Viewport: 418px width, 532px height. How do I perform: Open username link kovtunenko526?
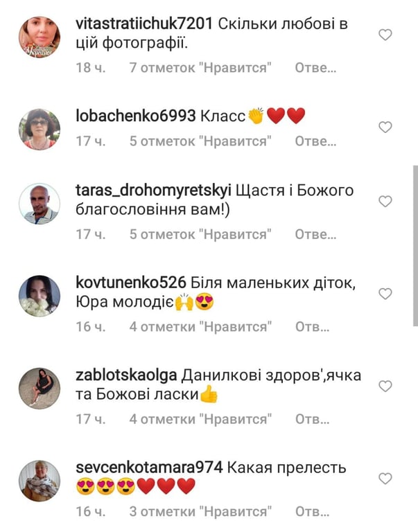click(131, 283)
